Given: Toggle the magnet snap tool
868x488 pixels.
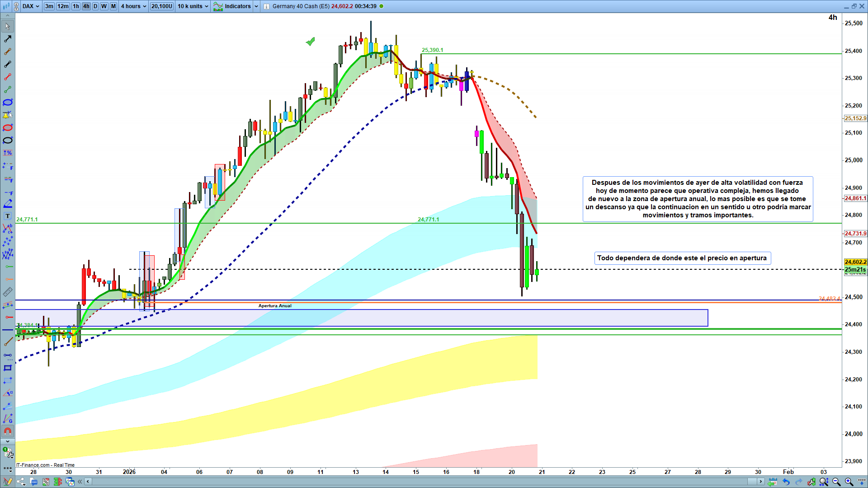Looking at the screenshot, I should 8,431.
